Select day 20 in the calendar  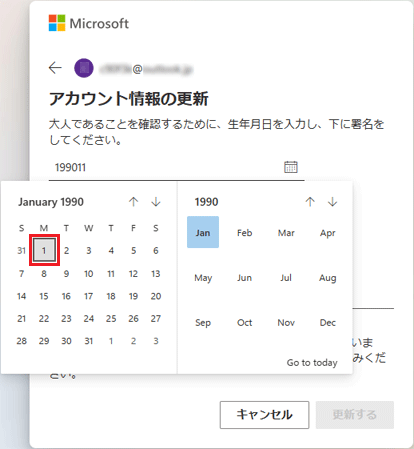click(156, 296)
